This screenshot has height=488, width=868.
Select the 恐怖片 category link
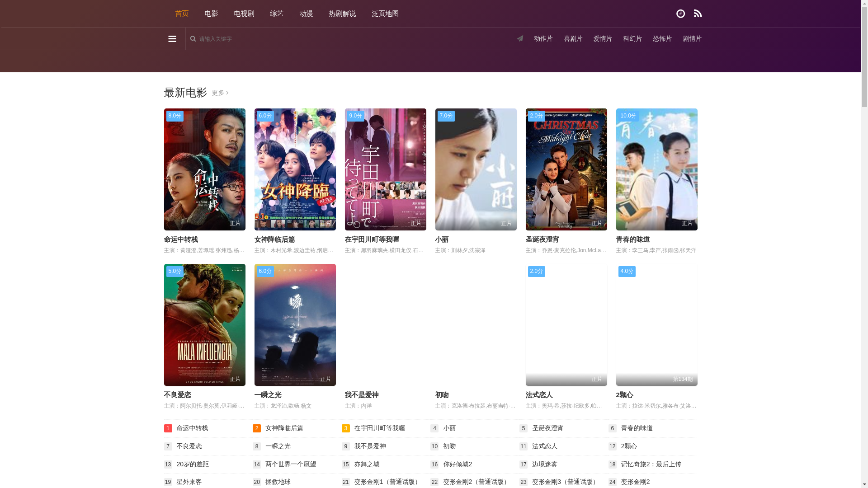pos(662,39)
